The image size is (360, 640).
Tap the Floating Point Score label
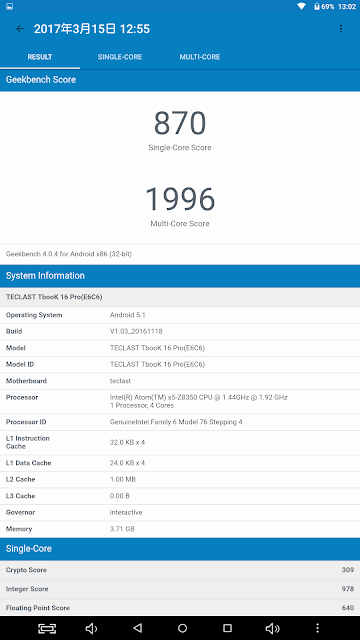[x=38, y=608]
